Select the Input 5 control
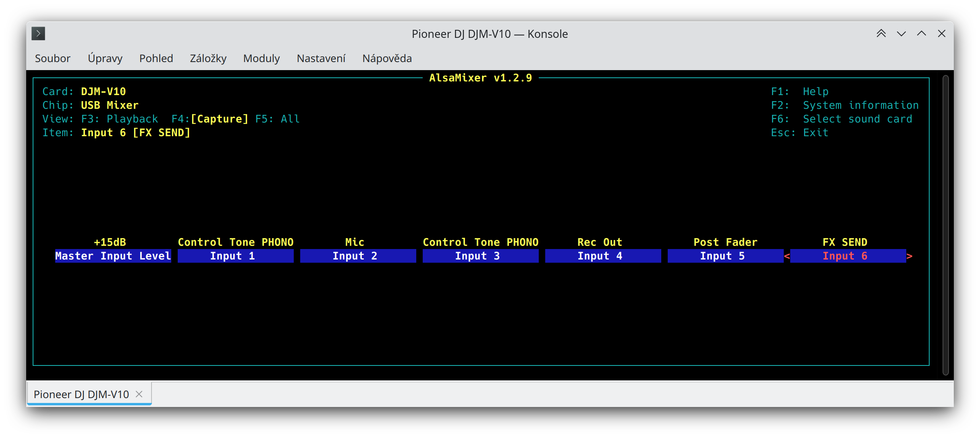Image resolution: width=980 pixels, height=438 pixels. click(x=726, y=256)
